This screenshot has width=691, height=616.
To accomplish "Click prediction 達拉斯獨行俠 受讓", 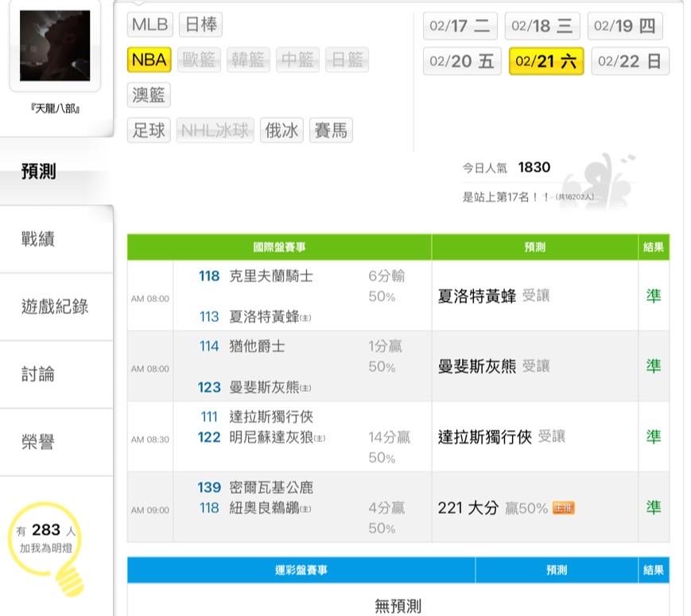I will coord(502,436).
